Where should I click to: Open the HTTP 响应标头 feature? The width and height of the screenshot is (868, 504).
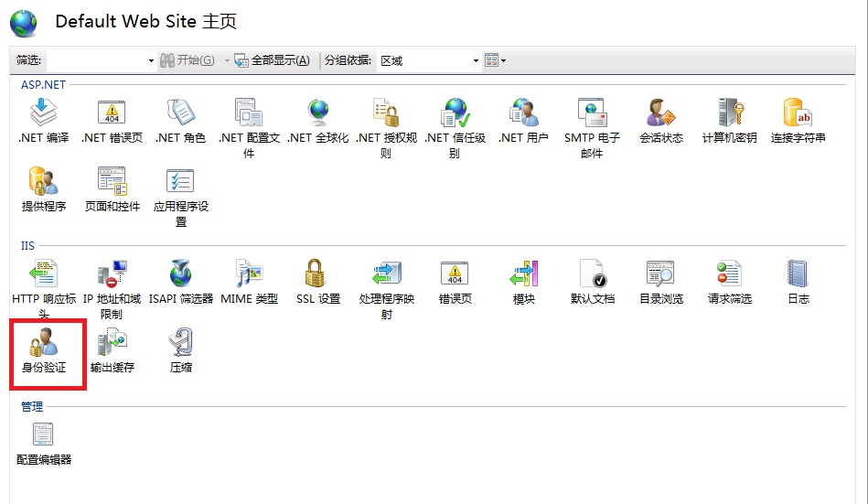click(x=43, y=273)
